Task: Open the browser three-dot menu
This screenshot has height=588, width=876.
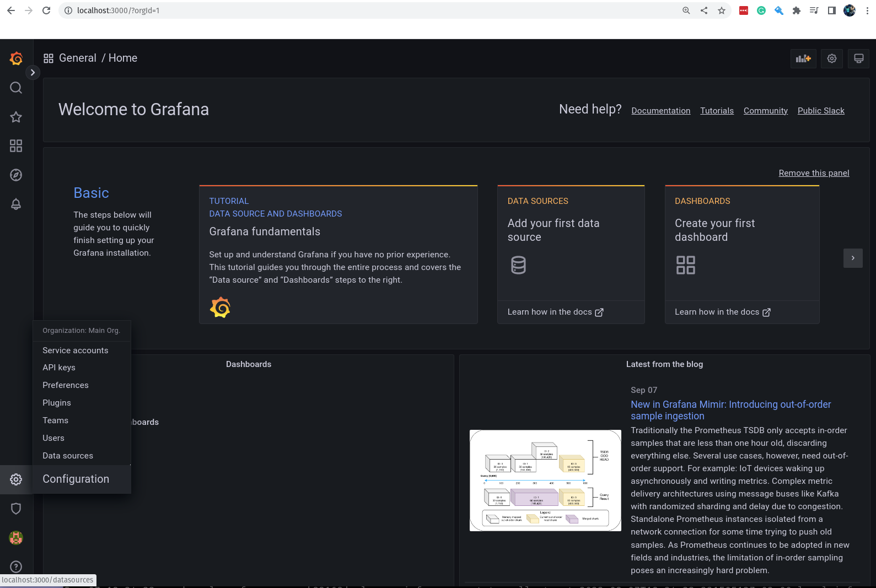Action: tap(867, 10)
